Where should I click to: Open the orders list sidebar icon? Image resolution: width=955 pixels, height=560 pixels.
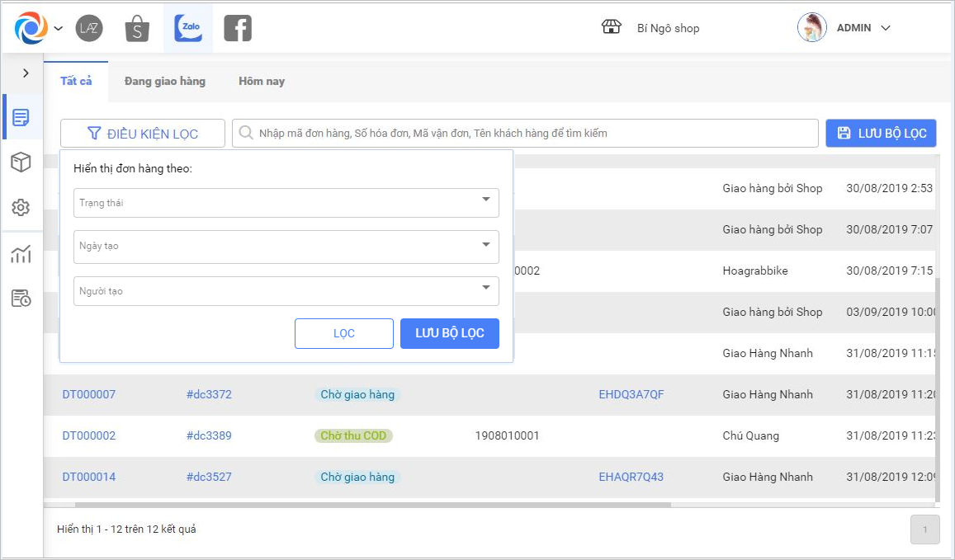coord(21,117)
